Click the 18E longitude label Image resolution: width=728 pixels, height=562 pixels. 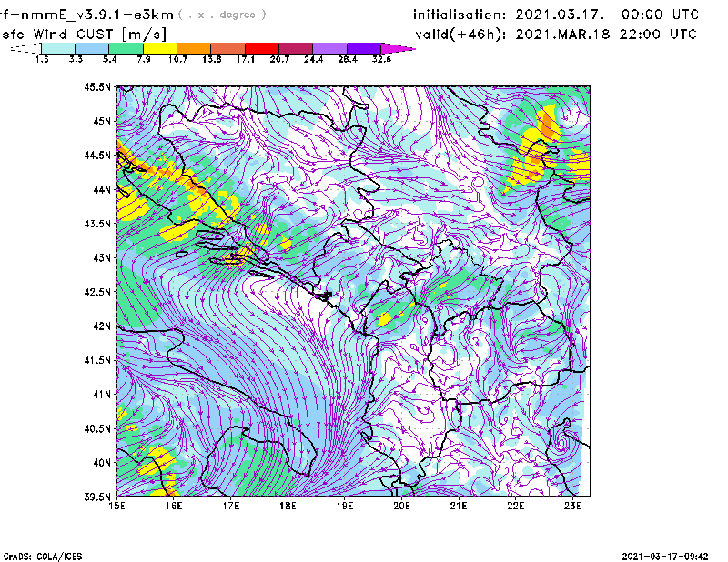288,506
